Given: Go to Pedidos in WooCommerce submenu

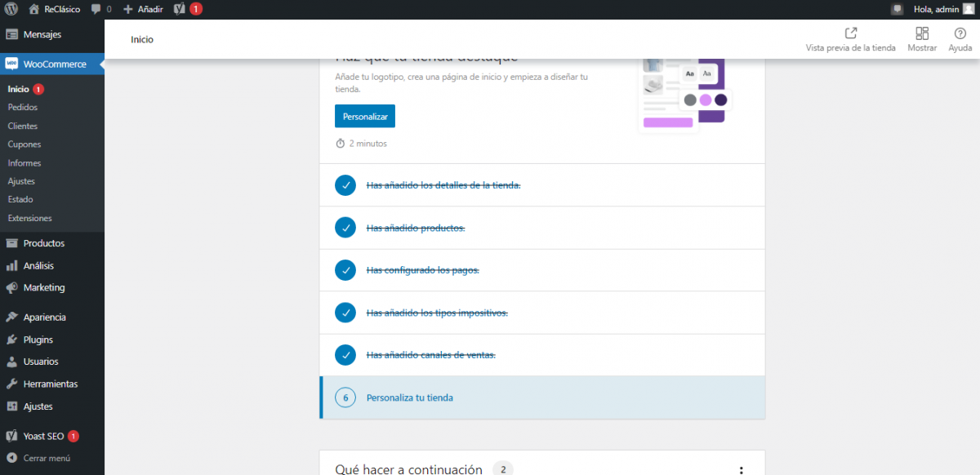Looking at the screenshot, I should pyautogui.click(x=22, y=107).
